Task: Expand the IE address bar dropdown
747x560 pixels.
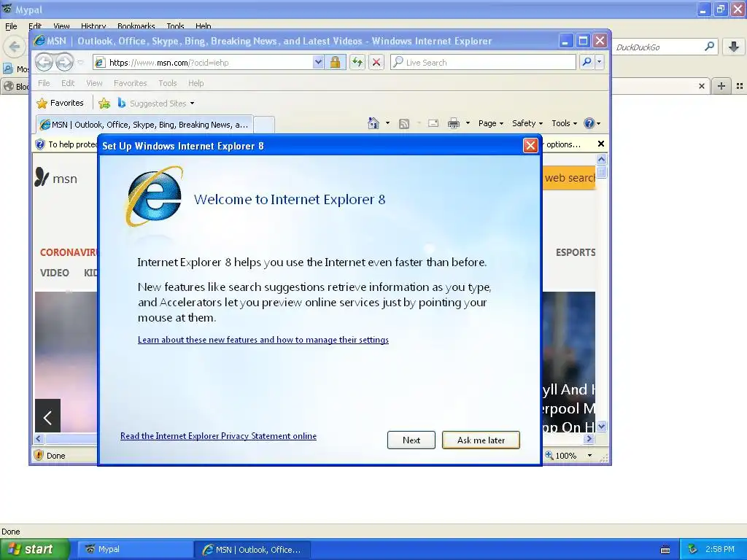Action: point(318,62)
